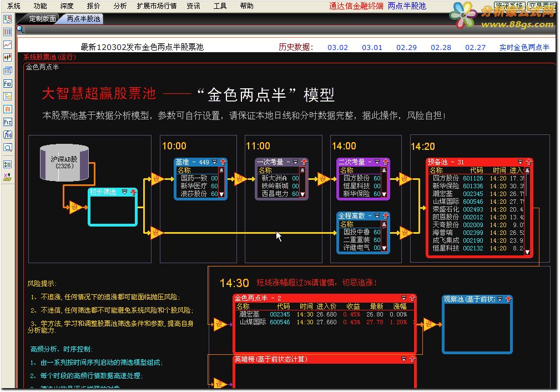The height and width of the screenshot is (392, 560).
Task: Click the 设 triangle before 英雄榜 box
Action: click(220, 384)
